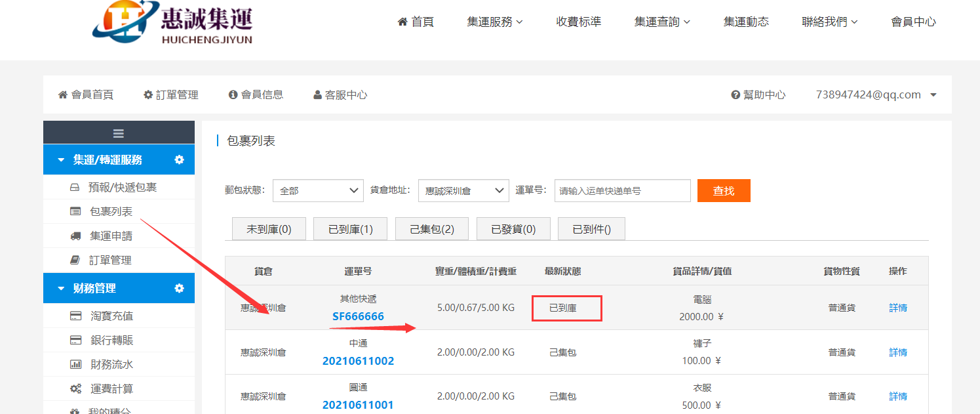The image size is (980, 414).
Task: Click the chart icon beside 財務流水
Action: [x=76, y=364]
